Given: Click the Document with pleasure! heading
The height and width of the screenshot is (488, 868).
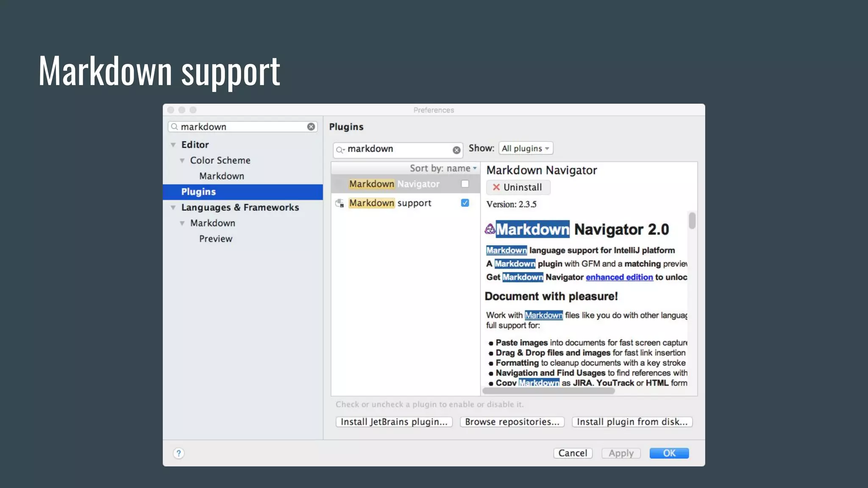Looking at the screenshot, I should coord(551,296).
